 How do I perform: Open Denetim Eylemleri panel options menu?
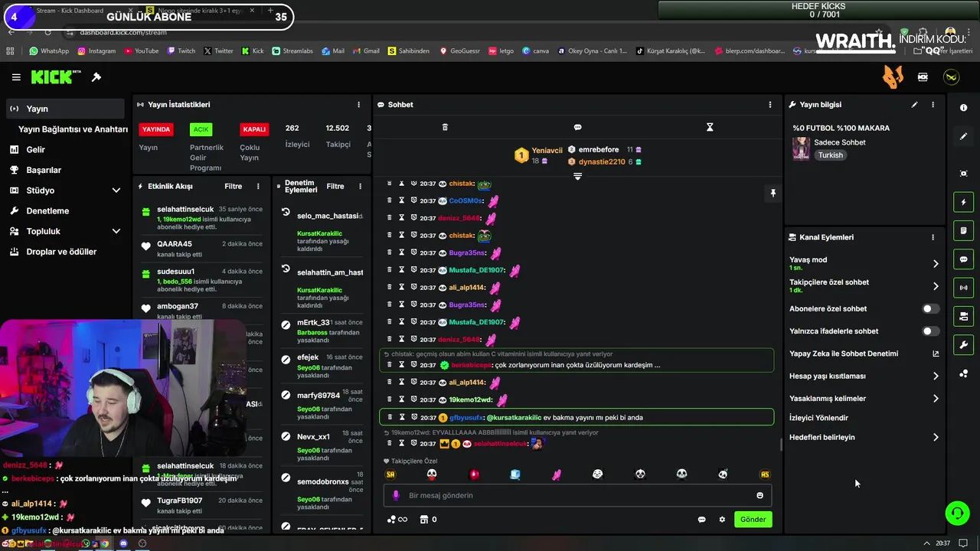tap(359, 186)
